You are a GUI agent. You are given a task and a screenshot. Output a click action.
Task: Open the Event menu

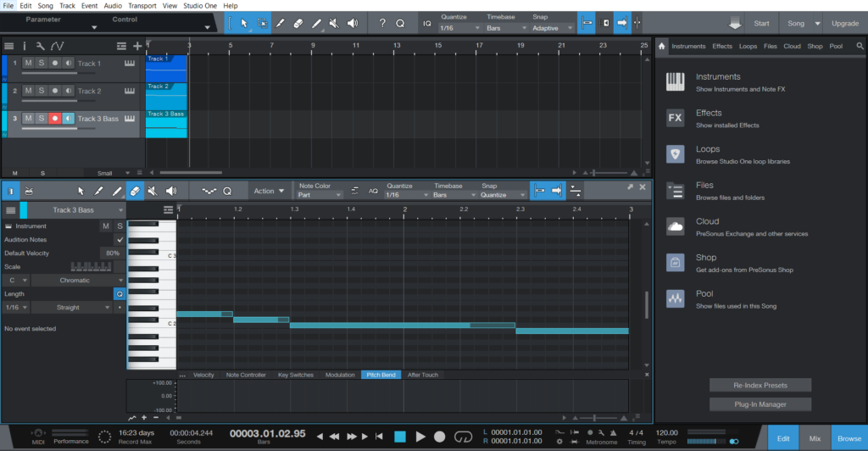pyautogui.click(x=89, y=6)
